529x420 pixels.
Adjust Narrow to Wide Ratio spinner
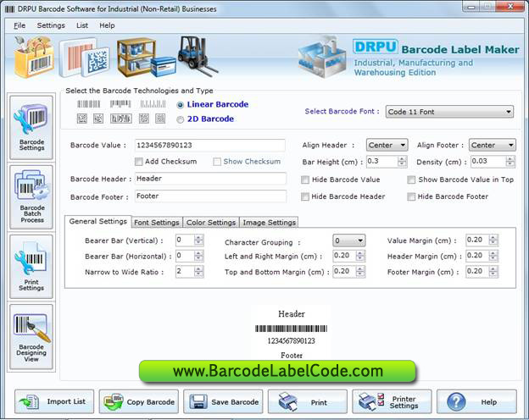pos(198,271)
